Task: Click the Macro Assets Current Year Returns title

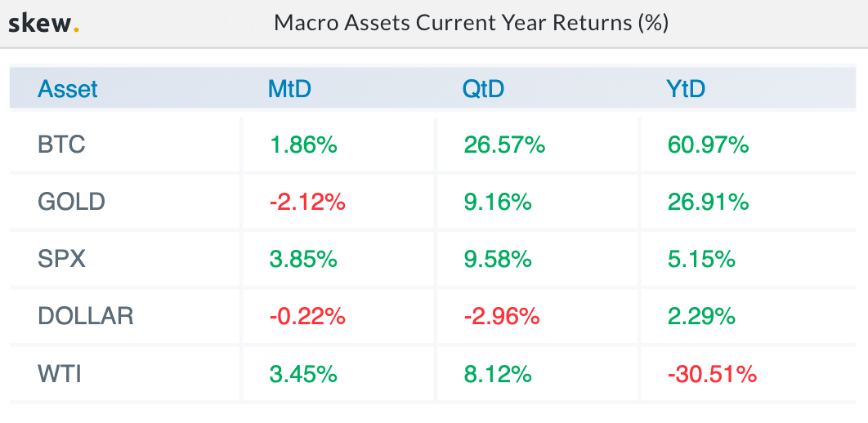Action: coord(472,23)
